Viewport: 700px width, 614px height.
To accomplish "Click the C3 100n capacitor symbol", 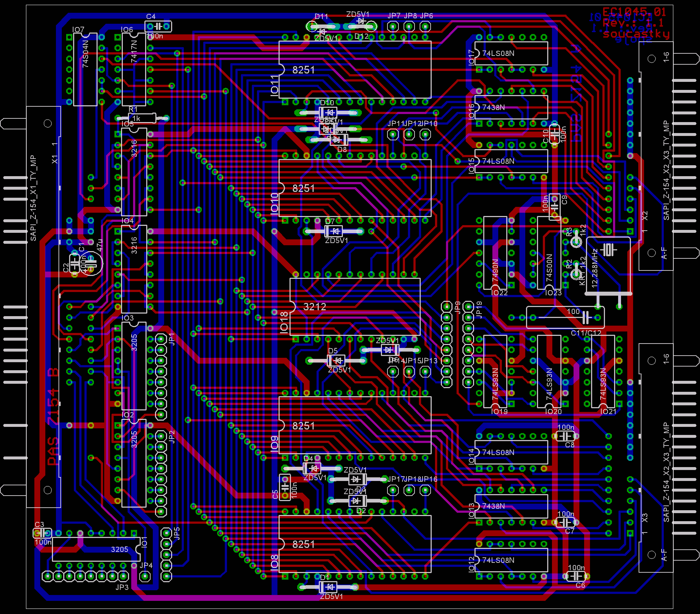I will (x=42, y=533).
